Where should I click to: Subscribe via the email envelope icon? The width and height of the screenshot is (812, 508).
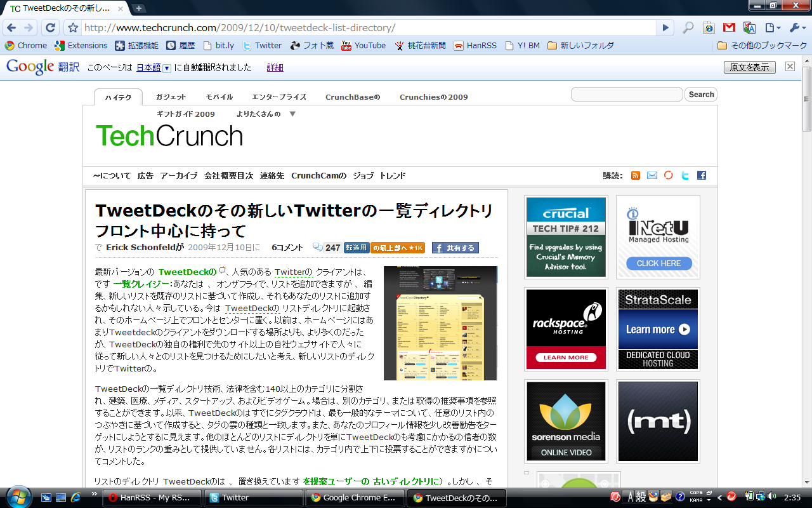point(652,175)
